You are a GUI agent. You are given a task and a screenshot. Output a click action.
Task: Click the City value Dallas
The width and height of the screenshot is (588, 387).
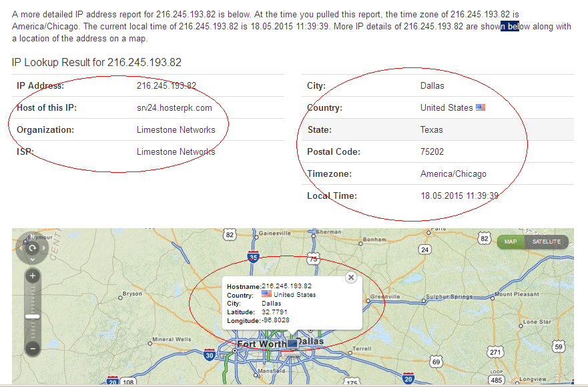[432, 86]
